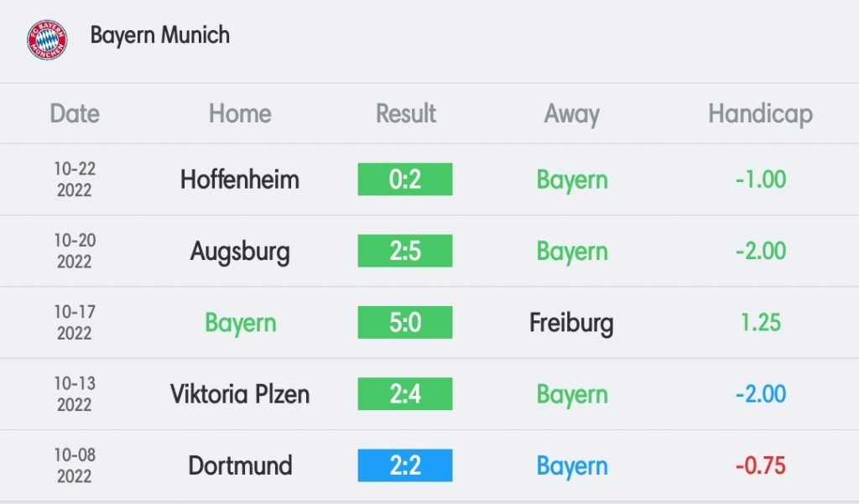Screen dimensions: 859x504
Task: Click the 10-22 2022 match date
Action: click(x=75, y=179)
